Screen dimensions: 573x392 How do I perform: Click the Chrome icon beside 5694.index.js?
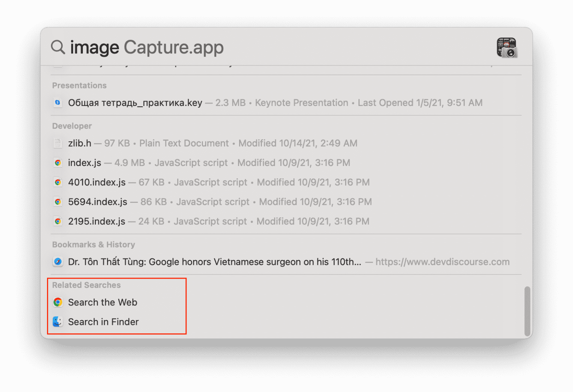point(58,201)
